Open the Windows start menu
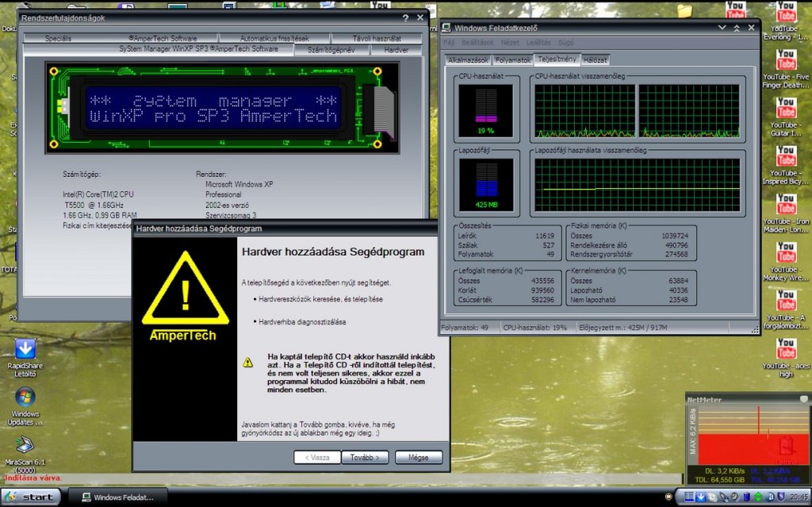Screen dimensions: 812x507 31,497
